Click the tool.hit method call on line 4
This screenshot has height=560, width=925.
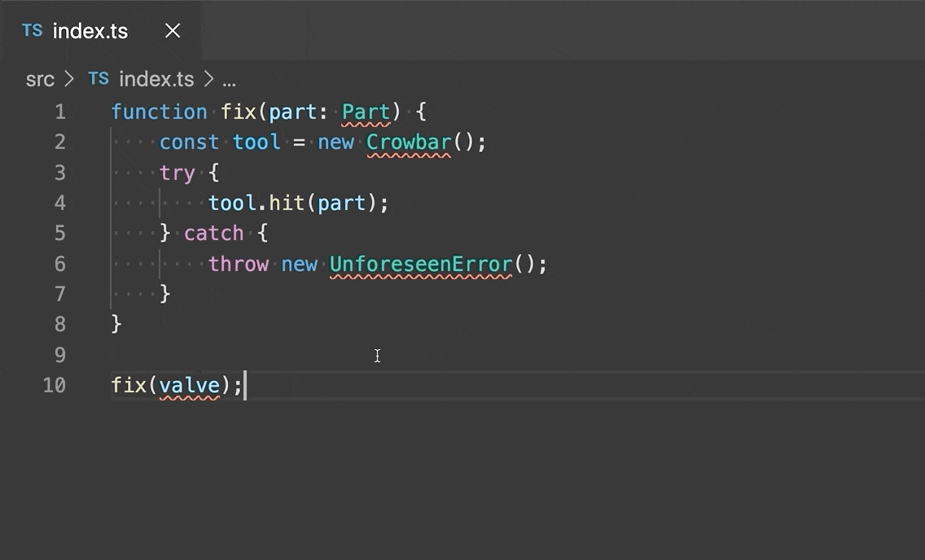pos(257,203)
